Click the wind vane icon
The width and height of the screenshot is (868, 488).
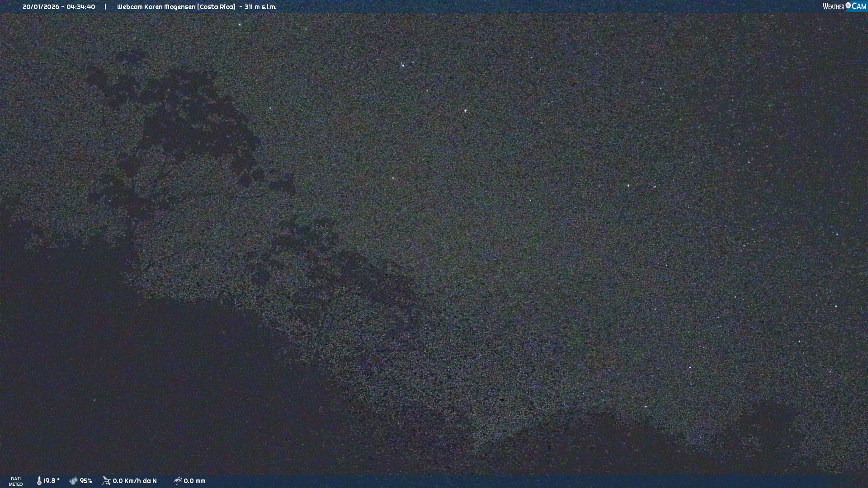pos(106,481)
